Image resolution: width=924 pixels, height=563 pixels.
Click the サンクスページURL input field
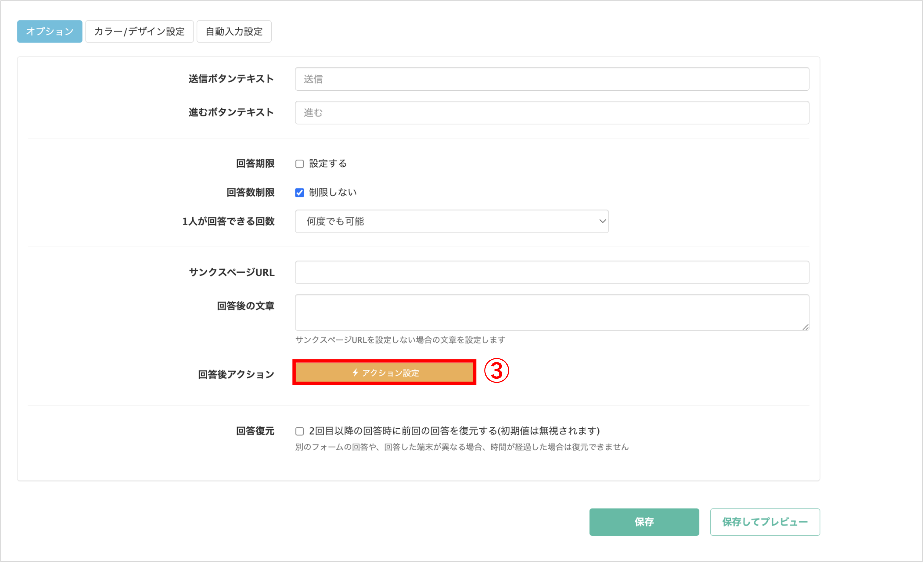[552, 273]
